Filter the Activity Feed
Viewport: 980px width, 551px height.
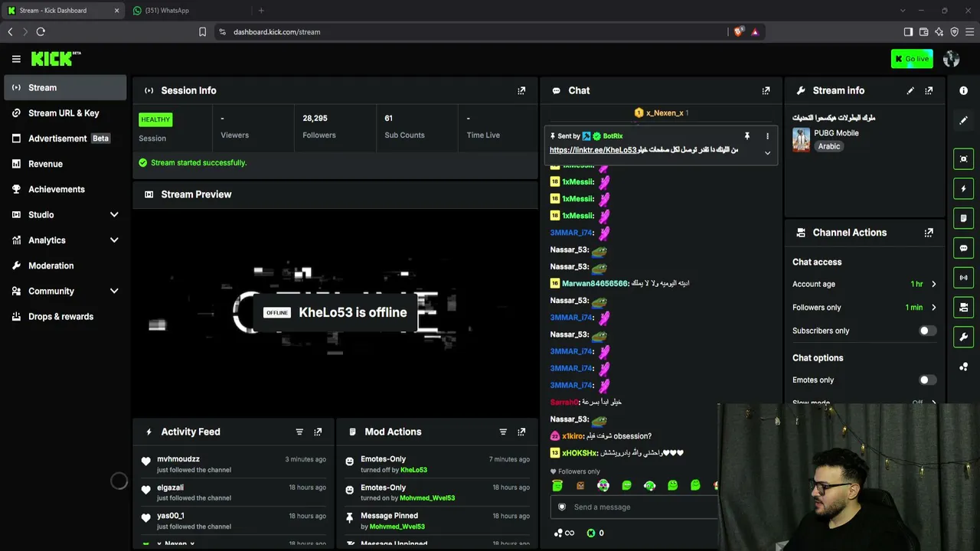(299, 432)
